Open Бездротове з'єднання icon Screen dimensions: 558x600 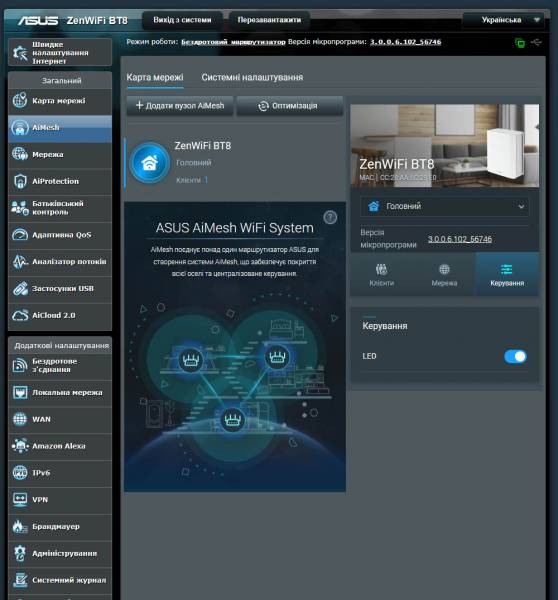tap(20, 365)
